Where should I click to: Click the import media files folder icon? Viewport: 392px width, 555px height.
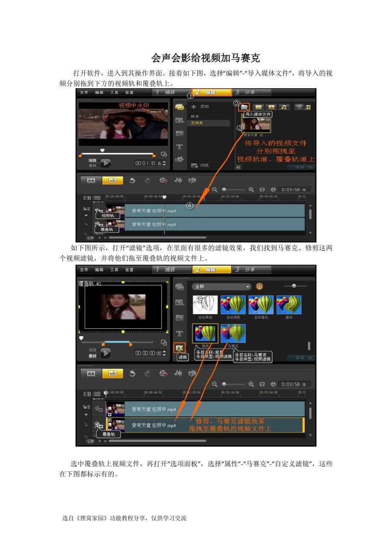pos(244,107)
